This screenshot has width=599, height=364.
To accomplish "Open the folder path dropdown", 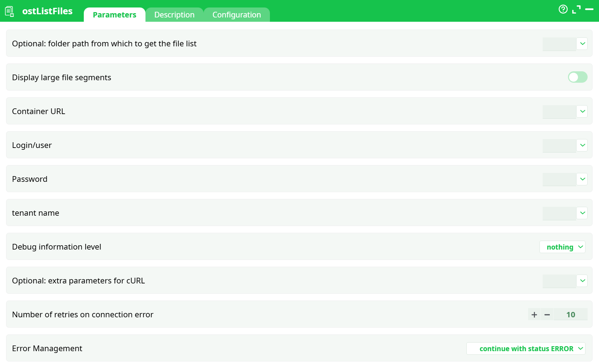I will [x=582, y=43].
